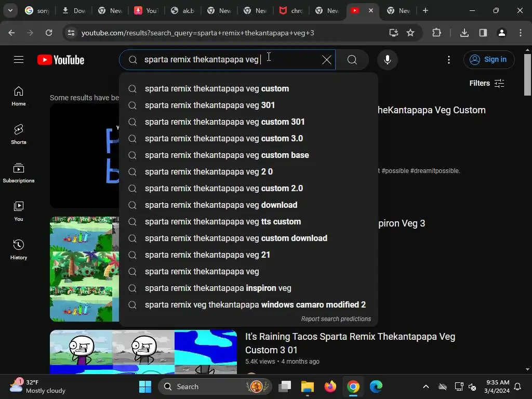This screenshot has height=399, width=532.
Task: Open File Explorer from the taskbar
Action: pyautogui.click(x=308, y=387)
